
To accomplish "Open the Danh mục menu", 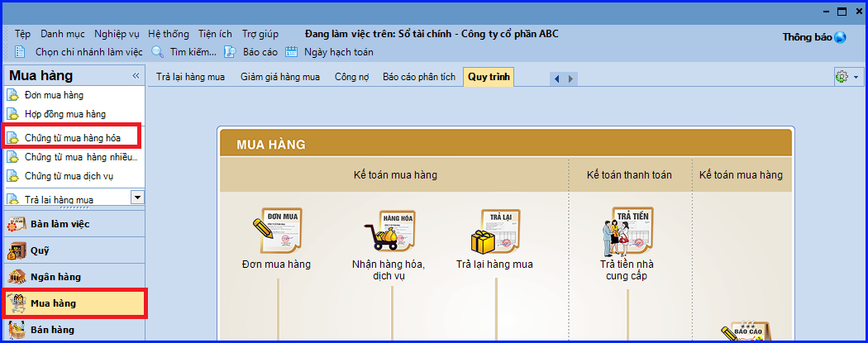I will tap(63, 34).
